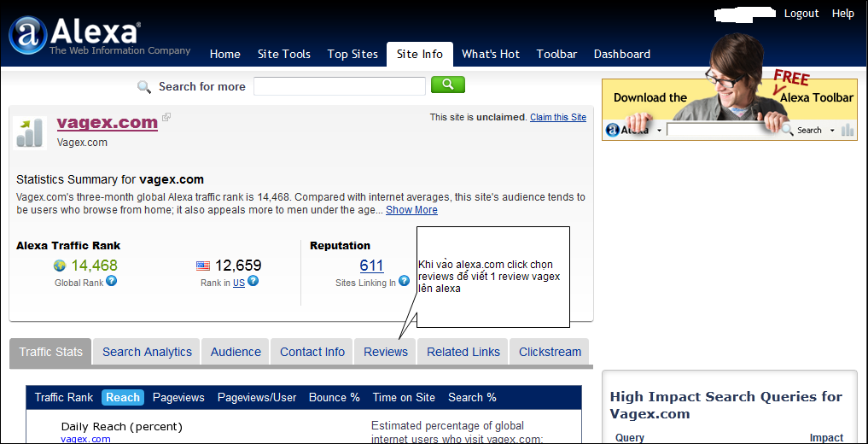The image size is (868, 444).
Task: Click the vagex.com bar chart site icon
Action: coord(30,133)
